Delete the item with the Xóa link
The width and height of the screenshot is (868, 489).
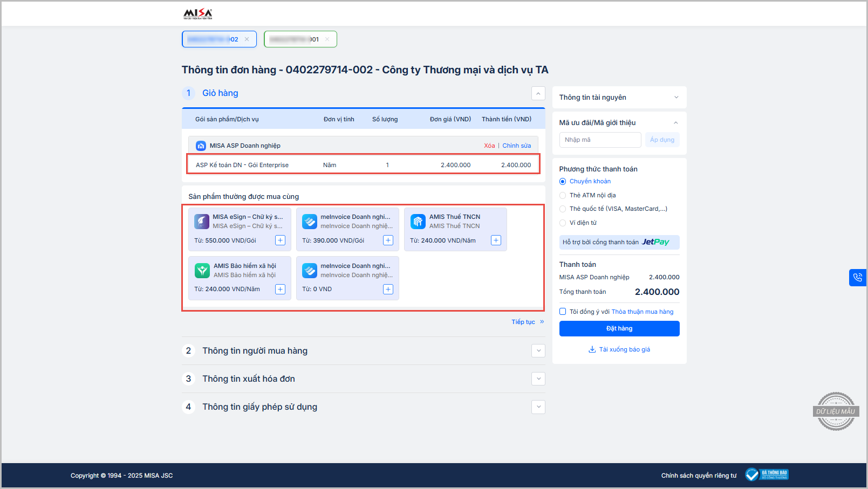tap(489, 146)
